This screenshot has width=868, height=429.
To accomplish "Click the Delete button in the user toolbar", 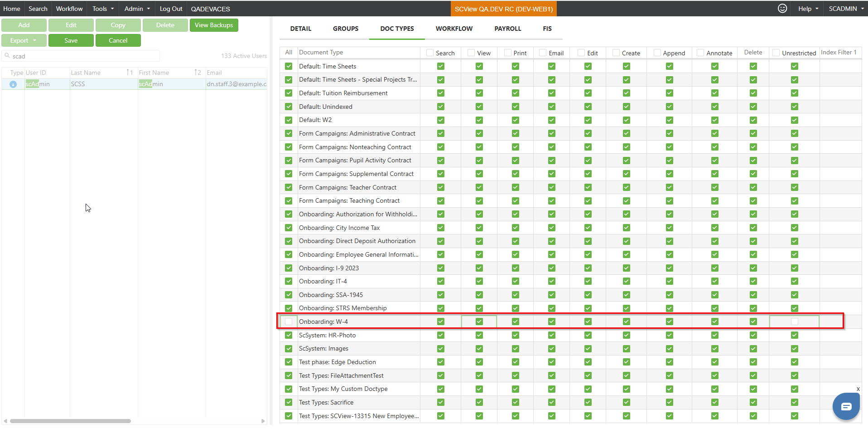I will pos(165,25).
